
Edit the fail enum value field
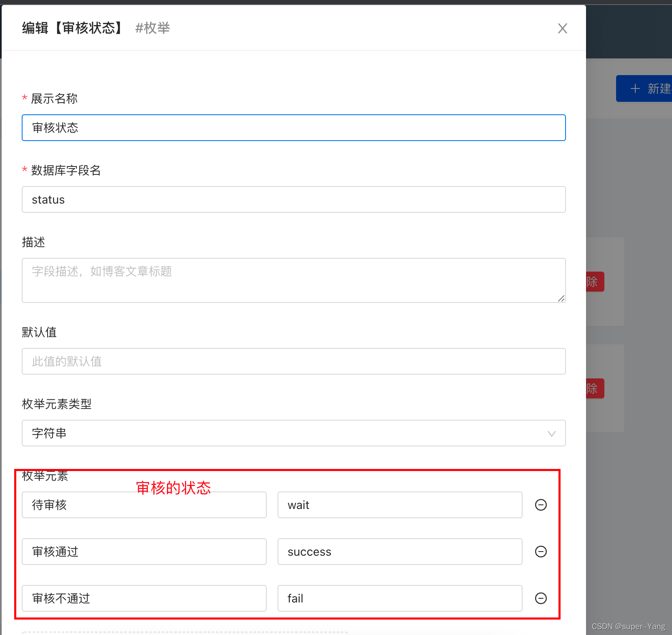pos(400,598)
